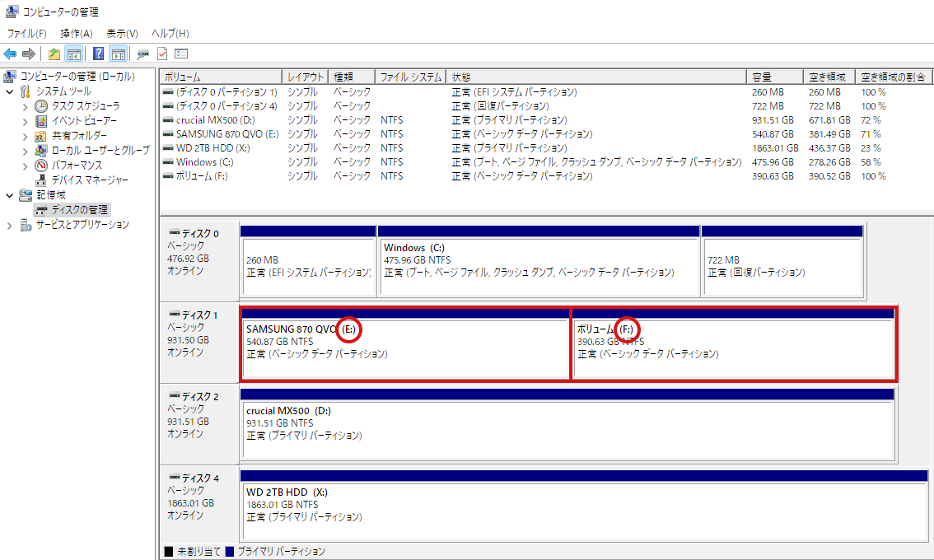Screen dimensions: 934x560
Task: Click Services and Applications icon
Action: point(26,225)
